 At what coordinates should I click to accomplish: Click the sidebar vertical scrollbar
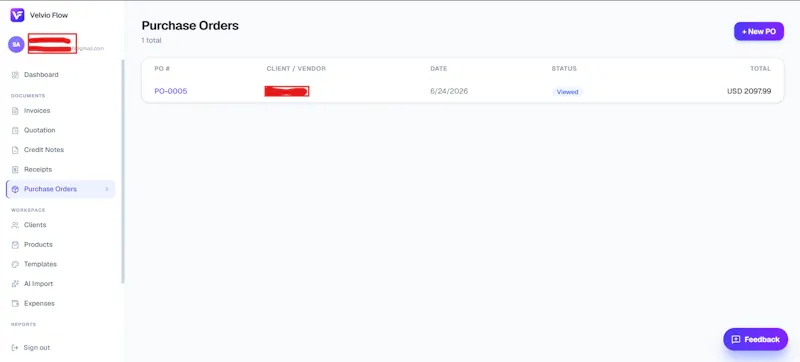click(122, 171)
